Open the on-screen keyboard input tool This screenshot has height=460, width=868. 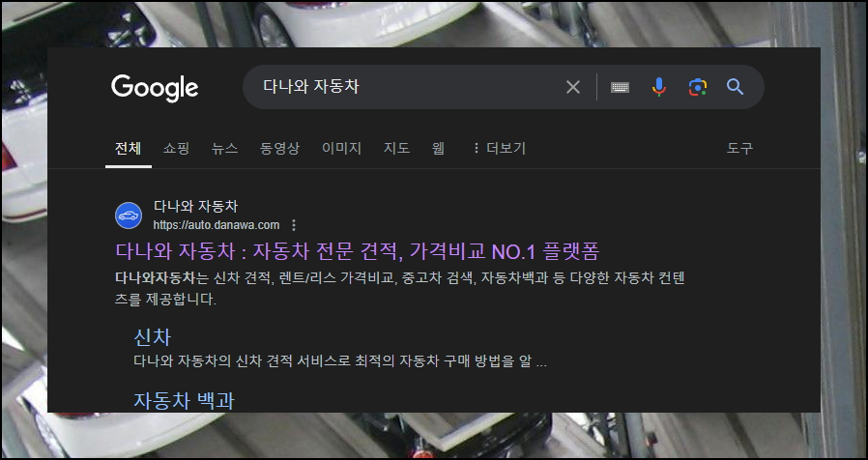tap(620, 87)
